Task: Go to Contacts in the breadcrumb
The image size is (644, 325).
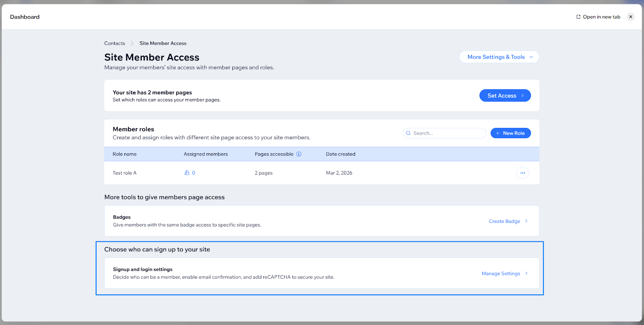Action: pyautogui.click(x=115, y=43)
